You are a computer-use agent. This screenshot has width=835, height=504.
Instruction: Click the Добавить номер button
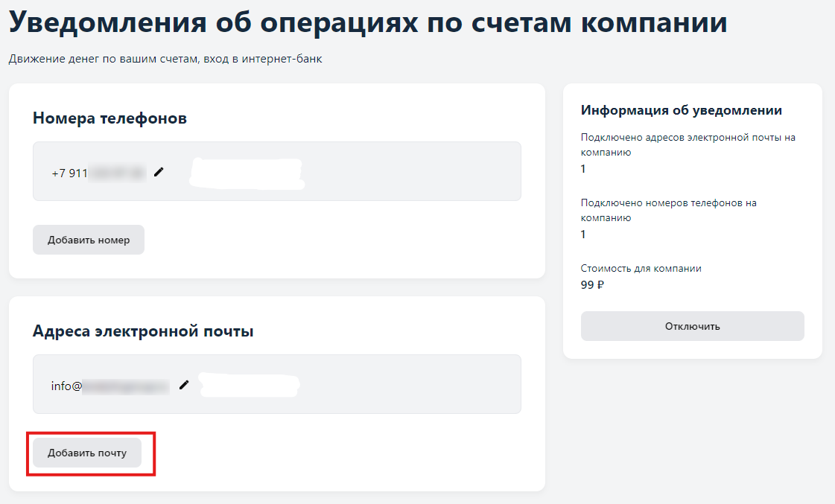tap(89, 240)
